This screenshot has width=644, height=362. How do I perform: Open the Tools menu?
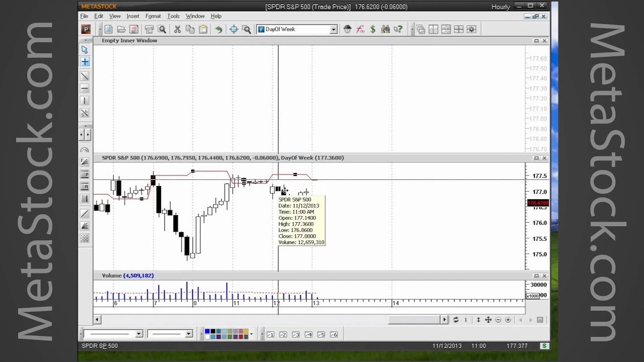click(x=173, y=16)
